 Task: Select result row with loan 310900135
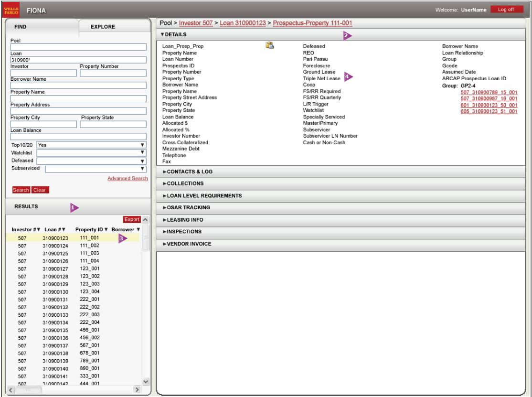(x=73, y=330)
